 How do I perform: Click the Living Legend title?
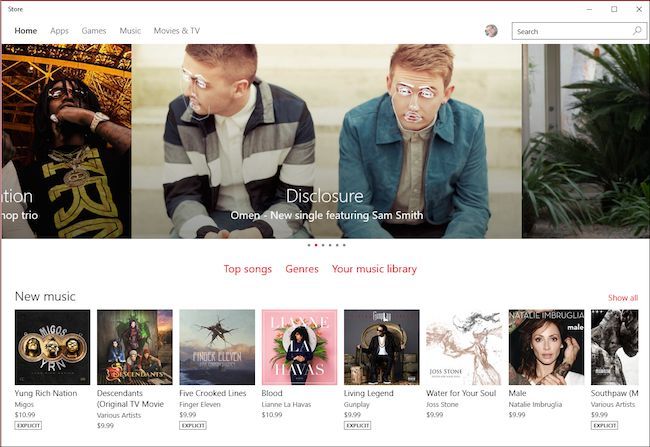click(369, 393)
